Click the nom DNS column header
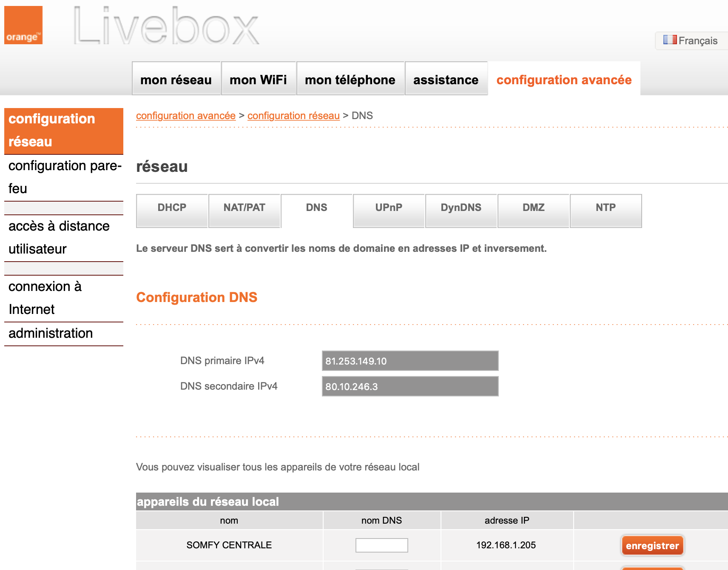This screenshot has width=728, height=570. (x=381, y=520)
